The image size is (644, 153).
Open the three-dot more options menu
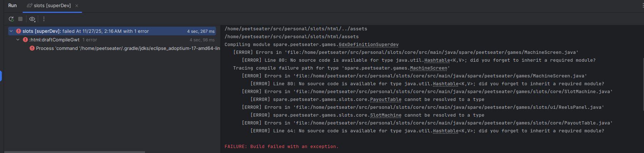(x=44, y=19)
